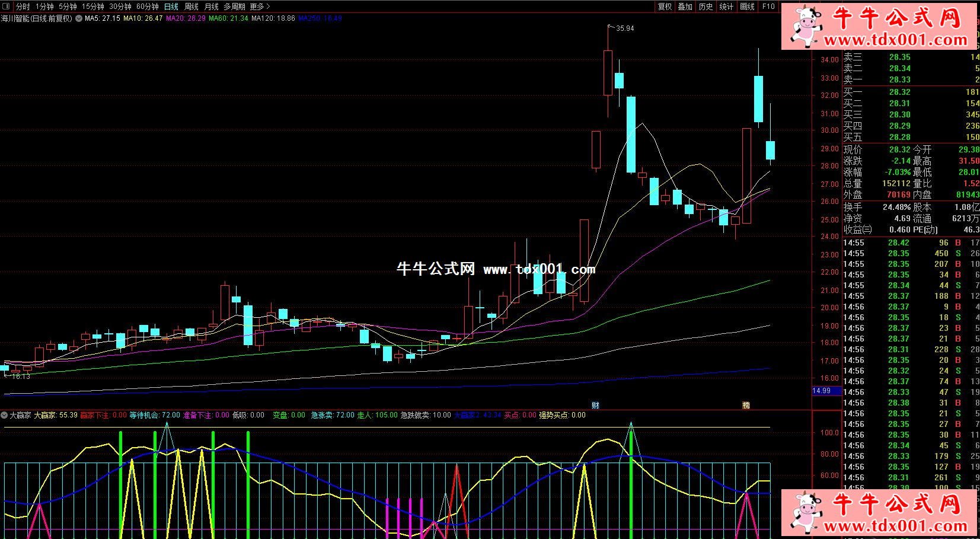
Task: Click the 换手 value 24.48%
Action: point(896,208)
